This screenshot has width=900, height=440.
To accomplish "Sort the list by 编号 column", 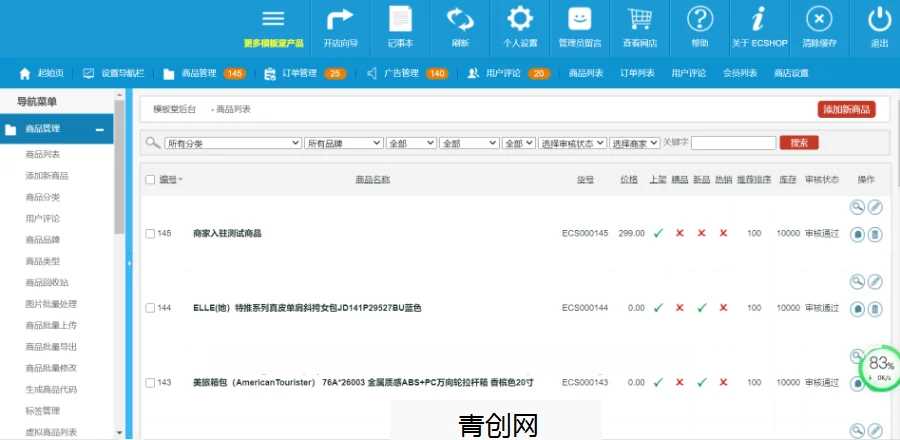I will (170, 180).
